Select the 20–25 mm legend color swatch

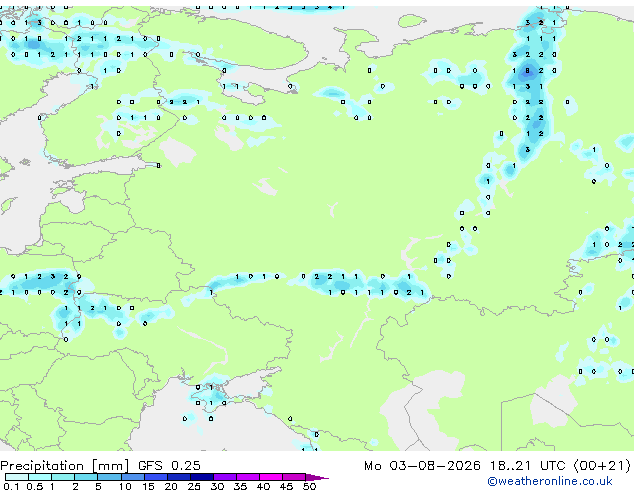(179, 477)
